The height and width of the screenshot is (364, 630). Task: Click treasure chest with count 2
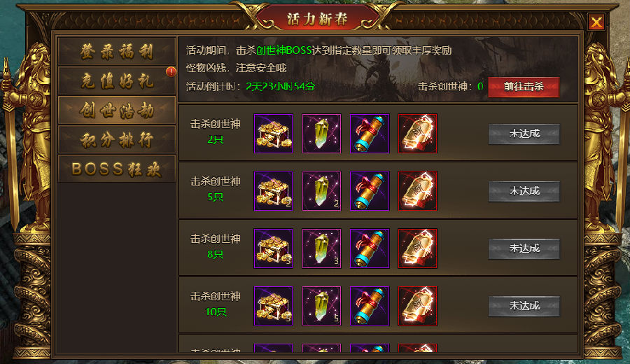(273, 191)
